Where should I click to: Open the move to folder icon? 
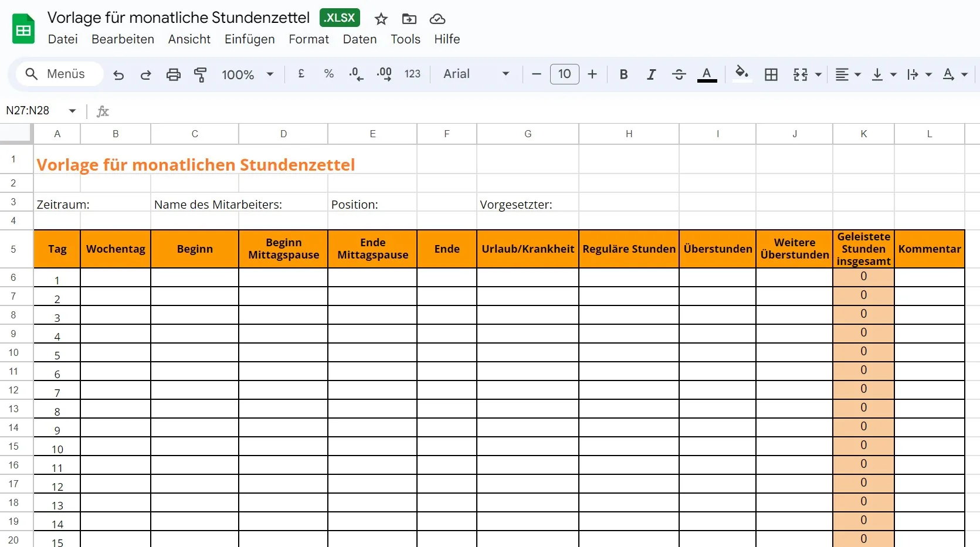click(409, 19)
